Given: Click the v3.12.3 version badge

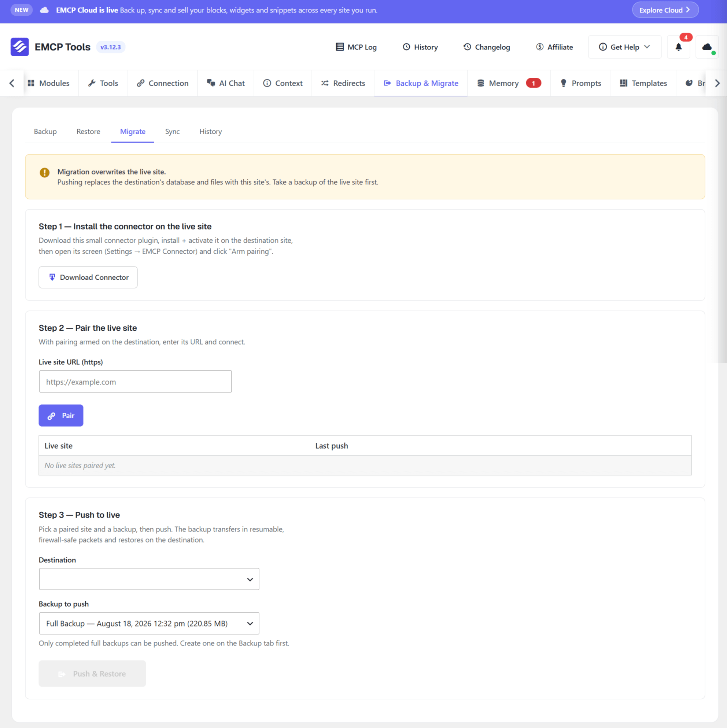Looking at the screenshot, I should pyautogui.click(x=111, y=47).
